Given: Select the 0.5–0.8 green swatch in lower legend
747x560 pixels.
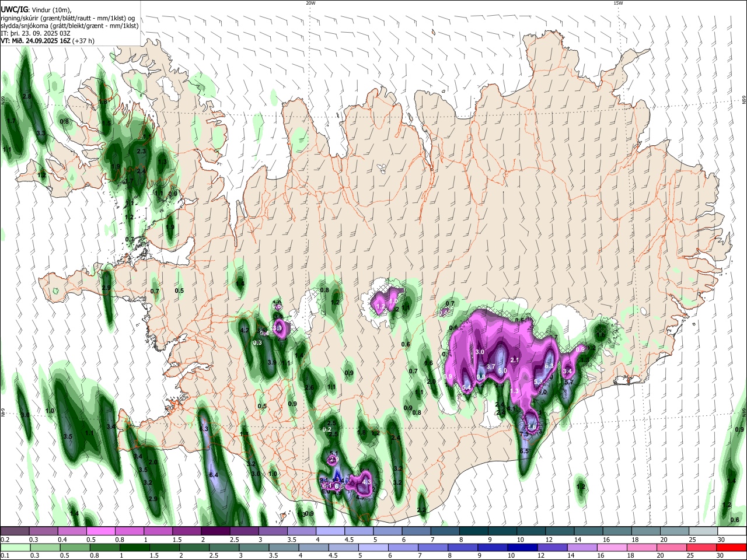Looking at the screenshot, I should tap(75, 547).
